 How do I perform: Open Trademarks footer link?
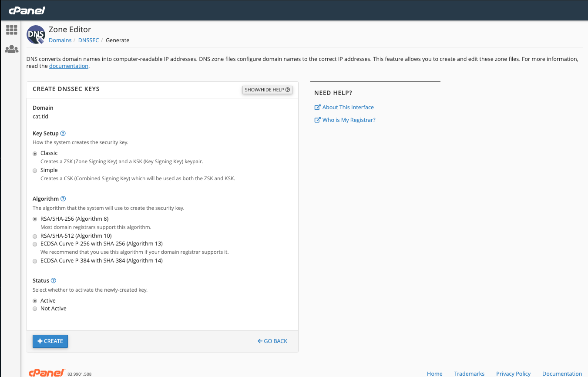tap(469, 374)
